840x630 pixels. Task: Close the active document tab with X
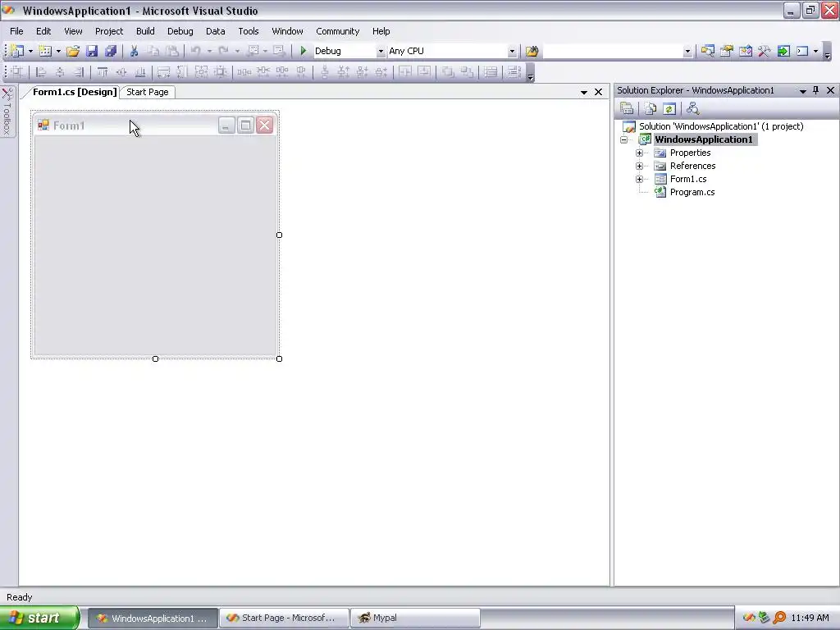pos(598,92)
